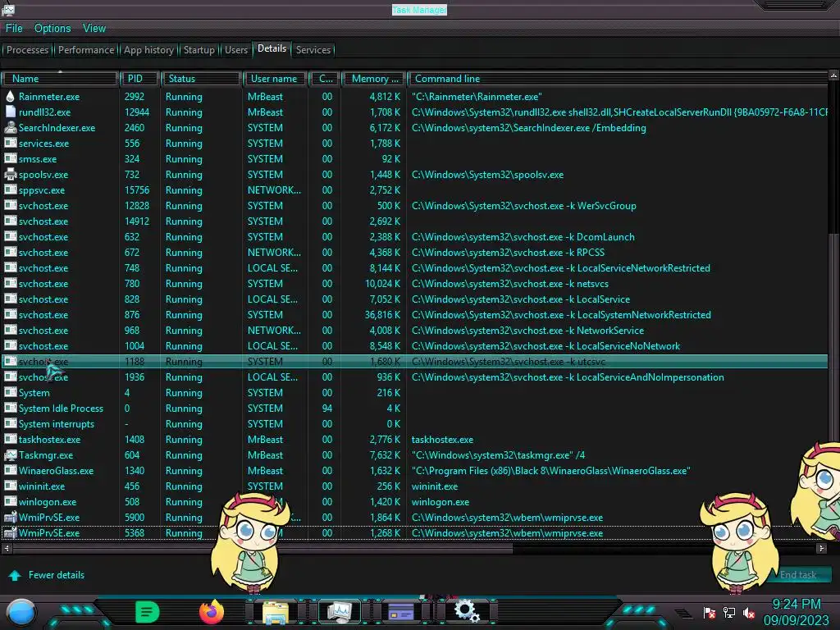Click the Action Center flag tray icon

pyautogui.click(x=710, y=612)
